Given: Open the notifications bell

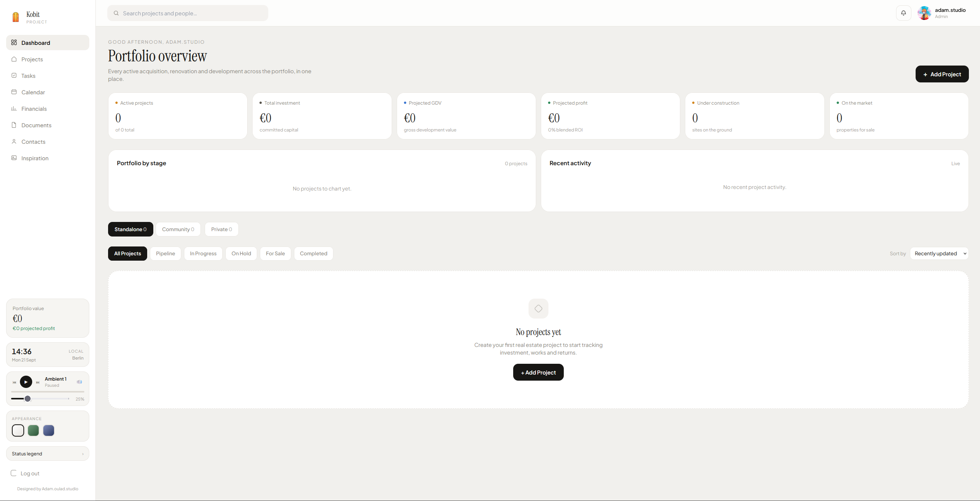Looking at the screenshot, I should (903, 13).
